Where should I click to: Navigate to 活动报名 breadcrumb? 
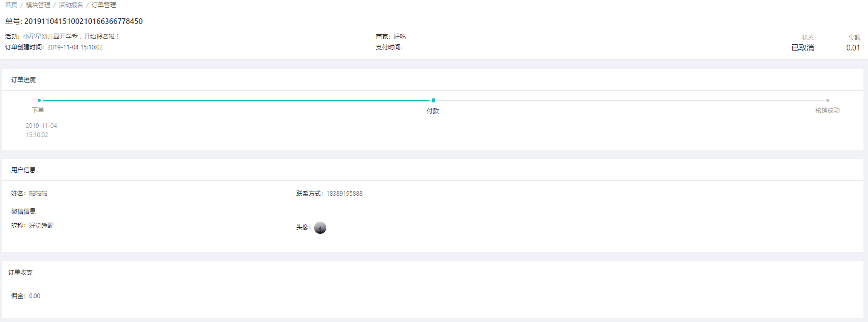tap(71, 5)
